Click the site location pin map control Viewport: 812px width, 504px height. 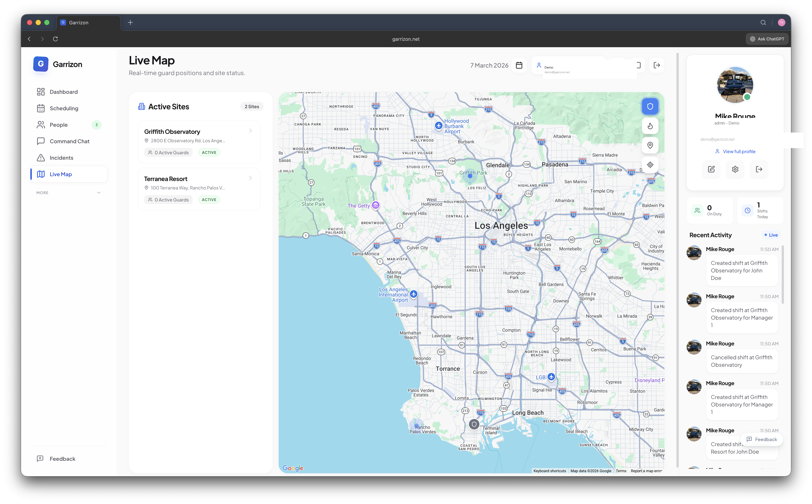[x=650, y=145]
